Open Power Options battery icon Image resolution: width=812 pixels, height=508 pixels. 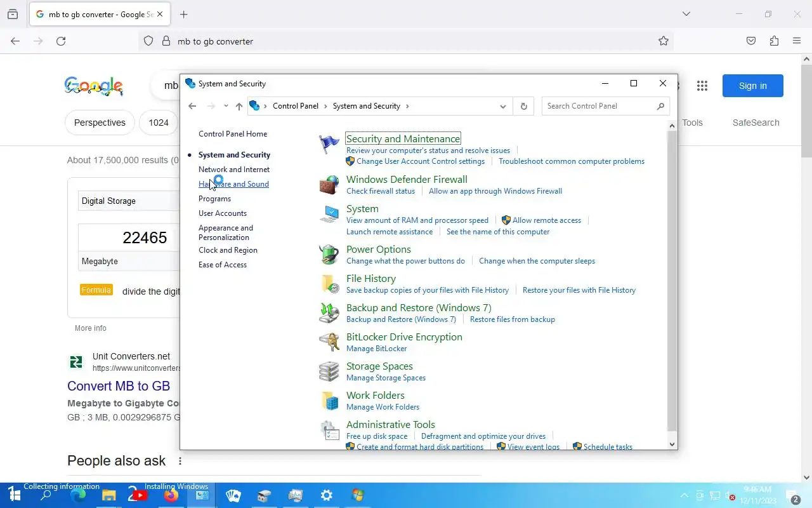click(x=329, y=255)
